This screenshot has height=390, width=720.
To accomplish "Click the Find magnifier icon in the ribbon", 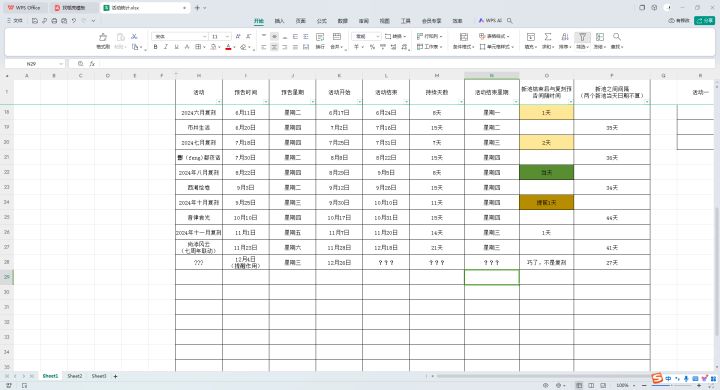I will point(617,37).
